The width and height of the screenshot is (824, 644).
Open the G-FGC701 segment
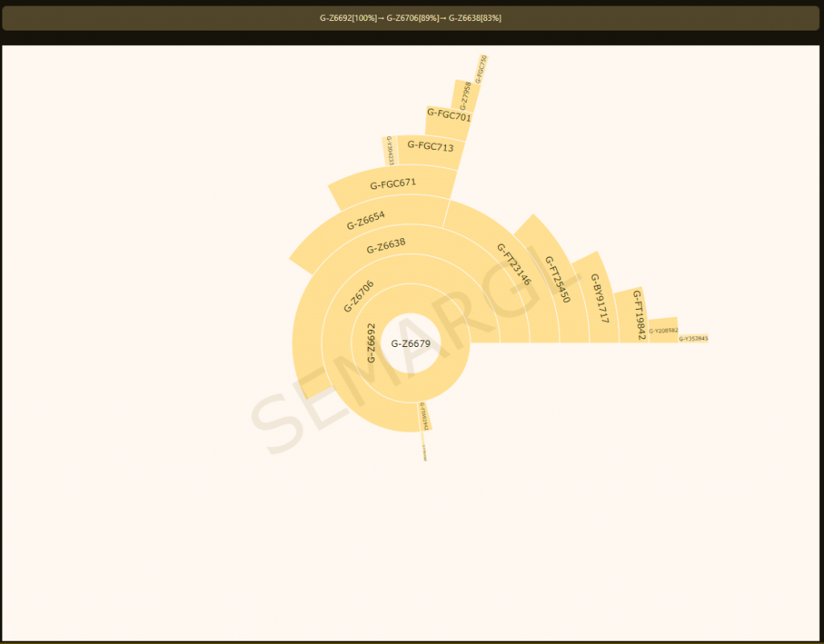[448, 117]
